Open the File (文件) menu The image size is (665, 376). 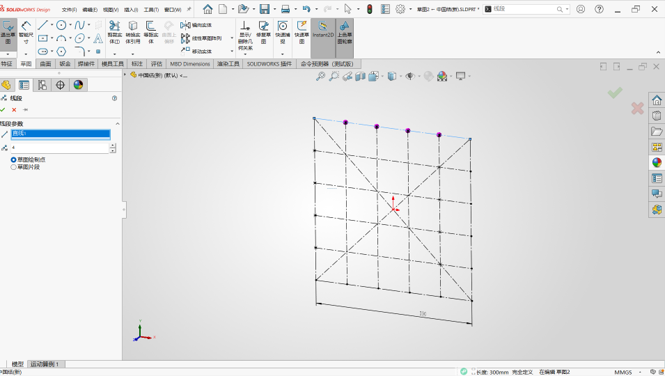click(69, 9)
